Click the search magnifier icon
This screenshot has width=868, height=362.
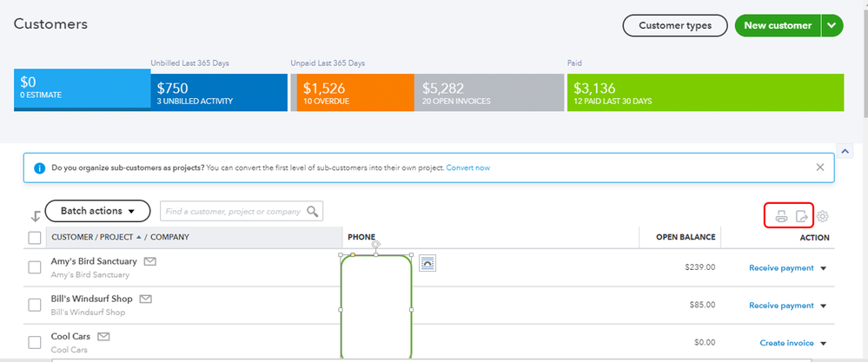313,211
